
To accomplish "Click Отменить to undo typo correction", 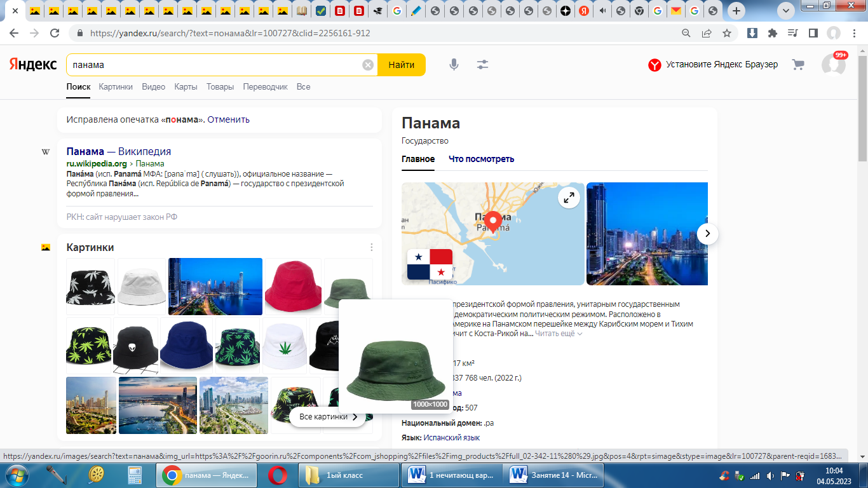I will pos(228,119).
